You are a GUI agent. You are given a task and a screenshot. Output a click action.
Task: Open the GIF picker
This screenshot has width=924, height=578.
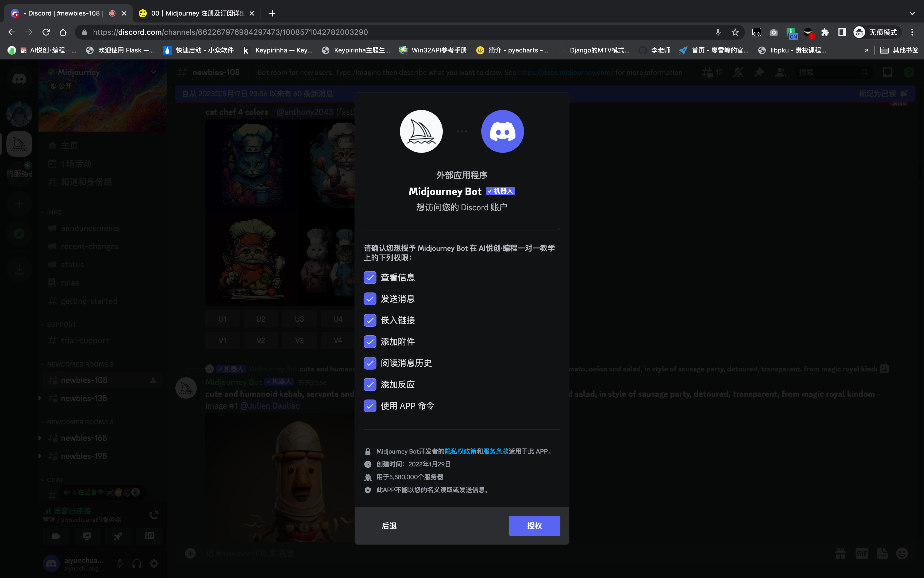pos(861,553)
